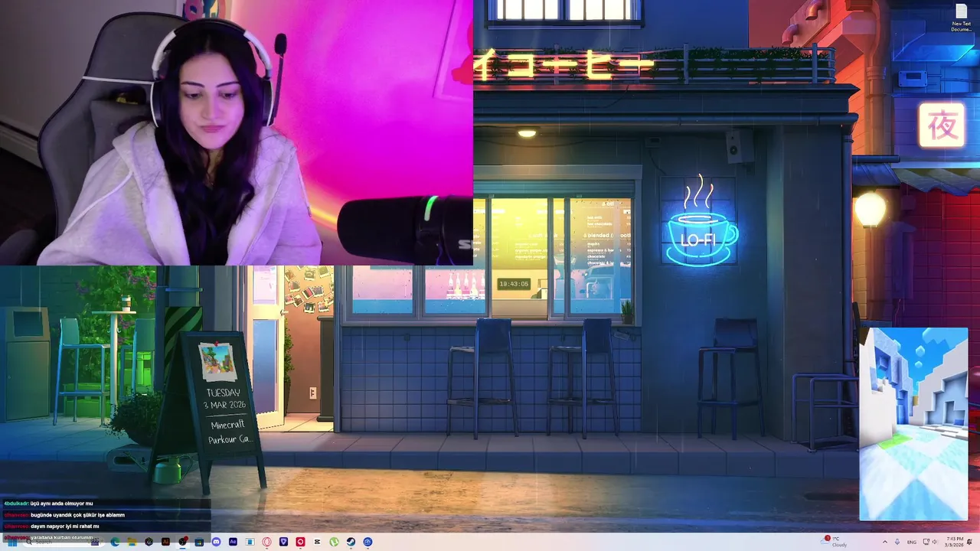Launch Adobe Illustrator from the taskbar

165,542
